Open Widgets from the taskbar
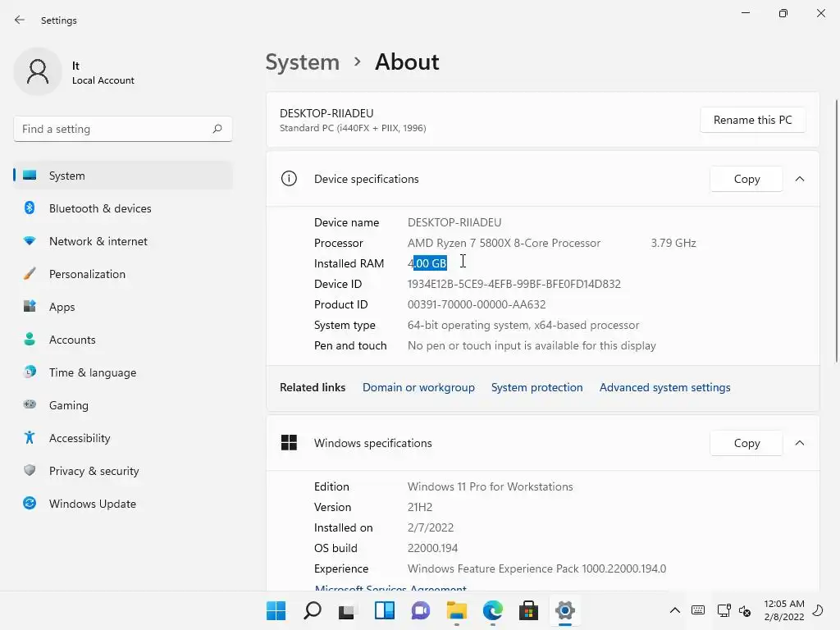 [x=384, y=610]
